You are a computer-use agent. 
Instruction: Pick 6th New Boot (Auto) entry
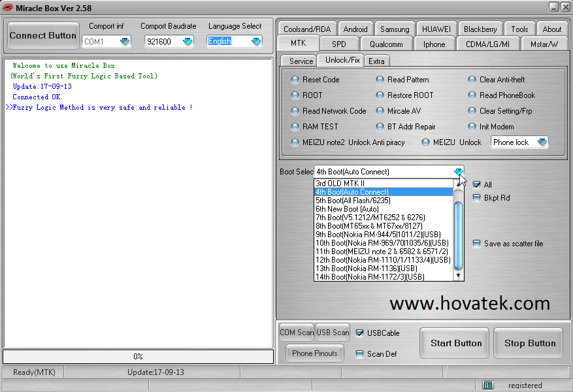tap(383, 209)
